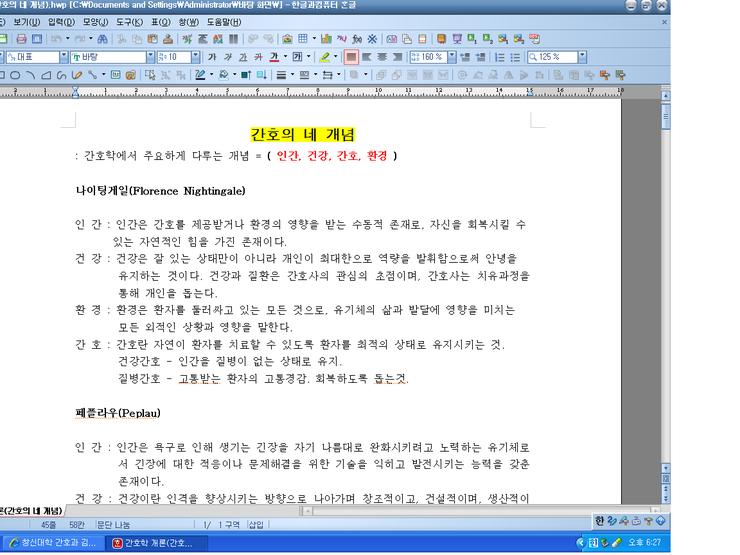740x555 pixels.
Task: Click the system tray clock 오후 6:27
Action: pos(644,543)
